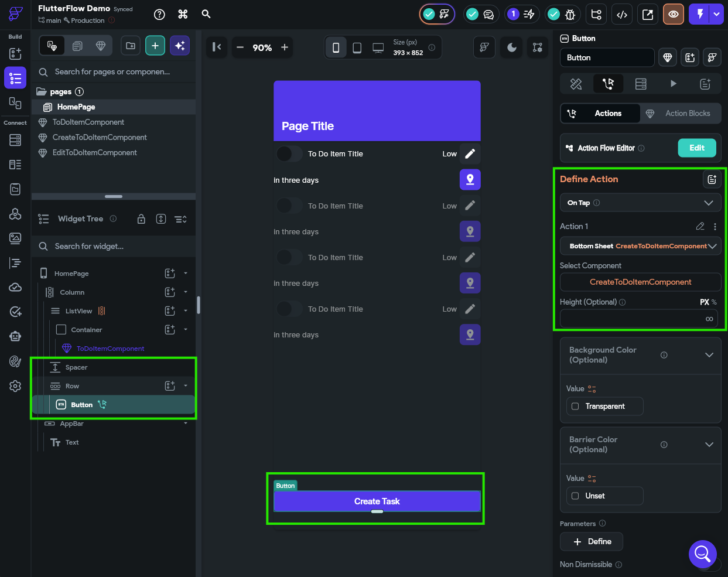This screenshot has height=577, width=728.
Task: Open the Widget Palette build icon
Action: pos(15,54)
